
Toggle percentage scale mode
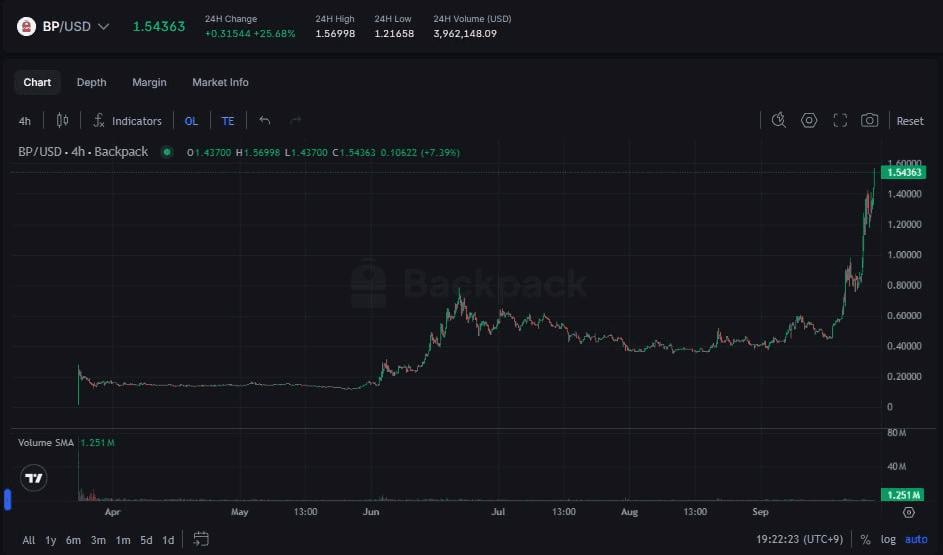pos(865,539)
